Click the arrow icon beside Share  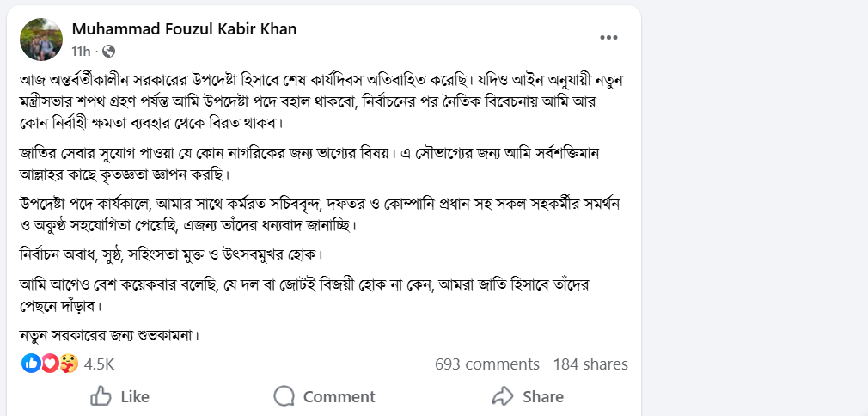point(503,396)
